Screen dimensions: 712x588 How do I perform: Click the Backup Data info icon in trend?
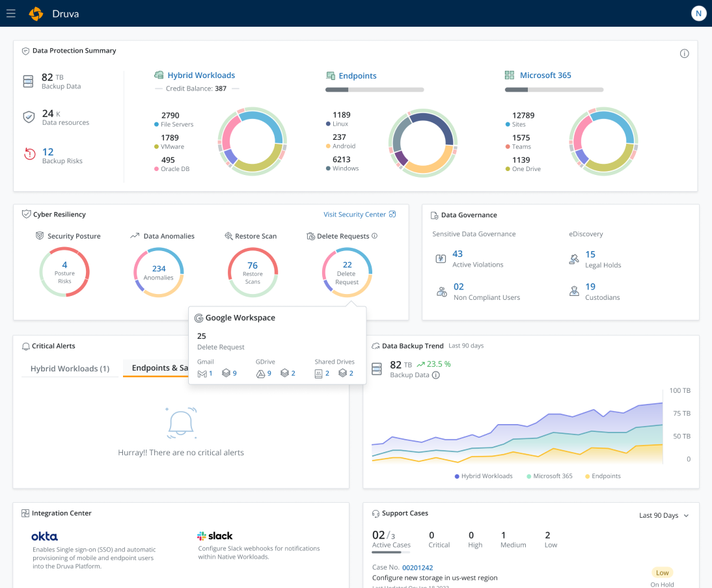(x=436, y=375)
